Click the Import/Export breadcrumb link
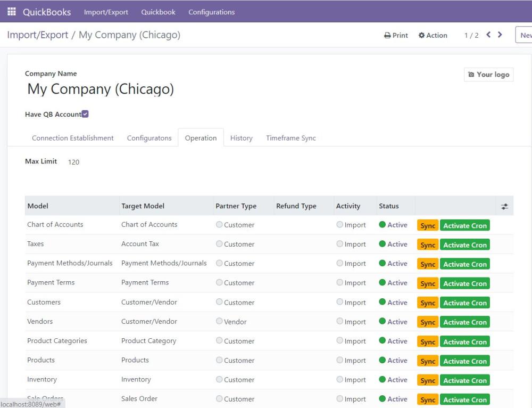The image size is (532, 408). (x=38, y=35)
